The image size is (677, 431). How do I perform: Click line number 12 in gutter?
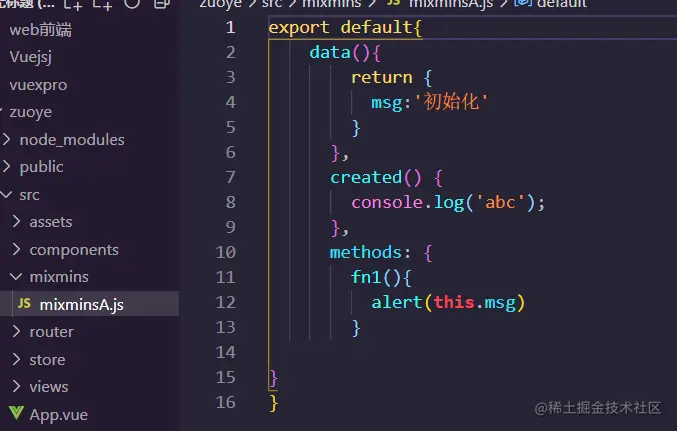[x=226, y=302]
